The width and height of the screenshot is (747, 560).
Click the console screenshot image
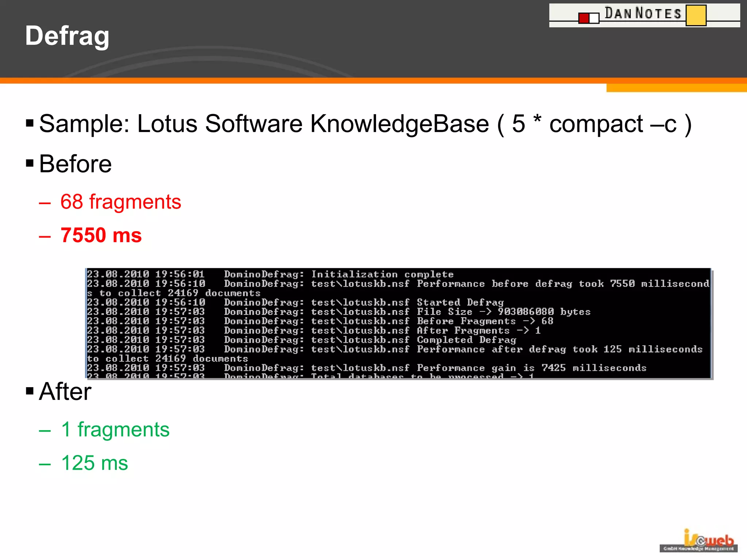[x=399, y=324]
